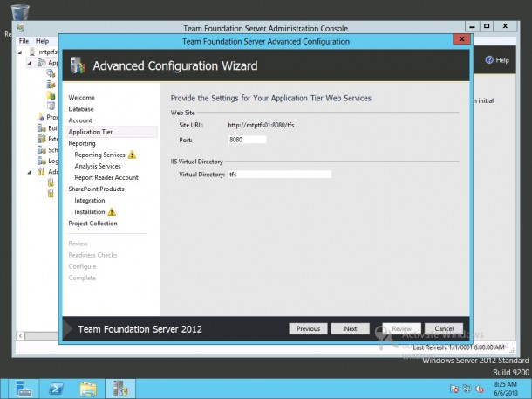The width and height of the screenshot is (532, 399).
Task: Click the greyed Review step in sidebar
Action: [x=78, y=244]
